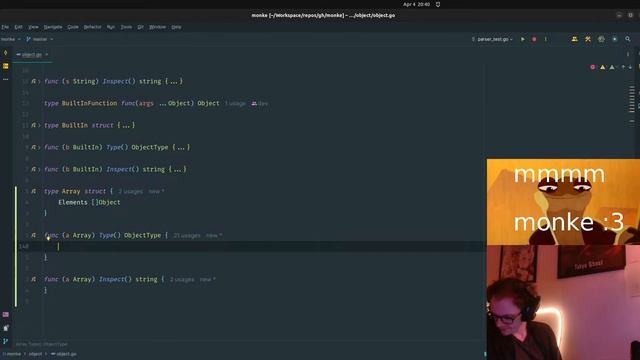Click the gray weak warning indicator

point(612,67)
